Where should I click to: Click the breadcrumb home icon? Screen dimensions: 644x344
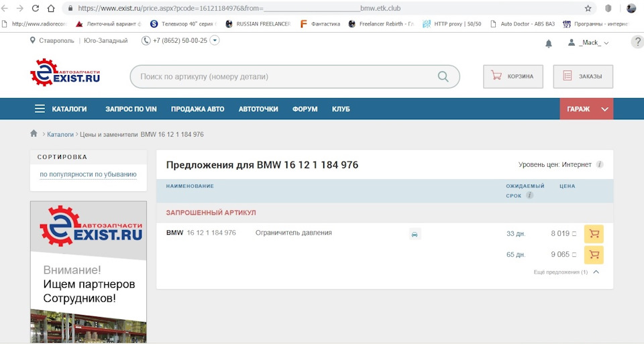coord(34,133)
